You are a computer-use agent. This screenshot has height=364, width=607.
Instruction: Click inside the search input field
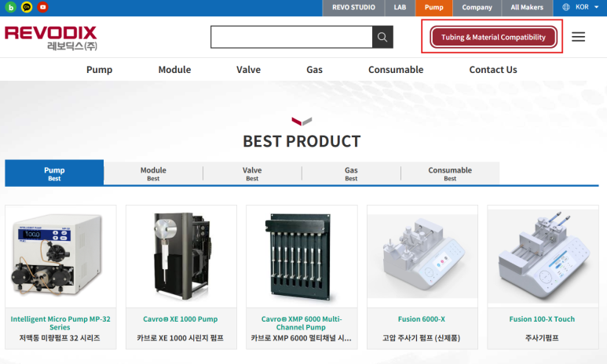[291, 37]
